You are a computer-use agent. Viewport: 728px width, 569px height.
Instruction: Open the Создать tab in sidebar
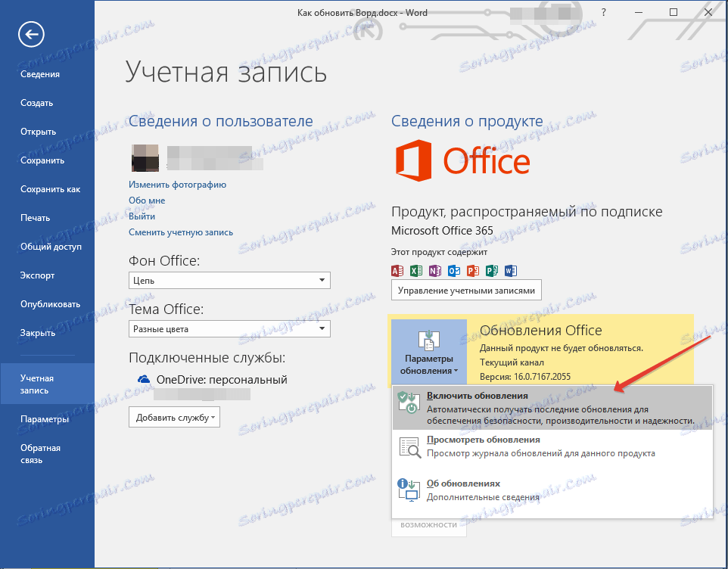(47, 103)
